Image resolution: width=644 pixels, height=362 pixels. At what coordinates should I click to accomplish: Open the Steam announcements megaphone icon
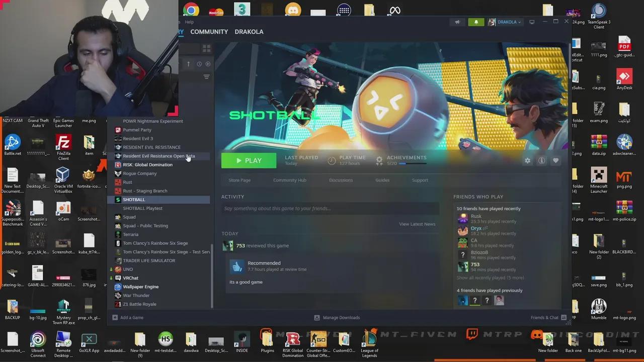tap(457, 22)
